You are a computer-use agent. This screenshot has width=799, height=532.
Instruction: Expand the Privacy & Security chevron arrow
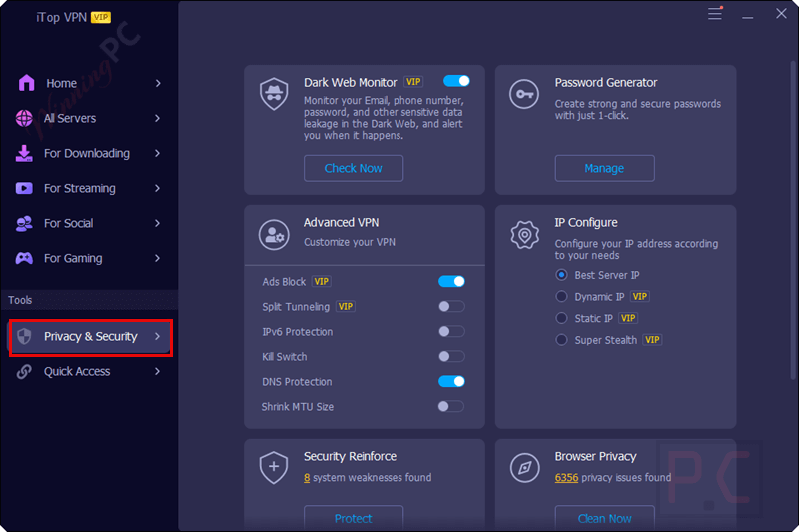point(158,336)
